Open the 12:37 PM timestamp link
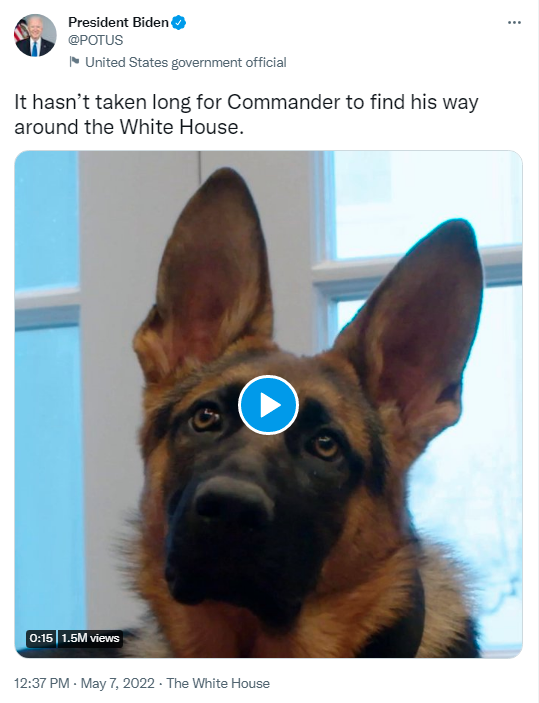 pos(42,683)
